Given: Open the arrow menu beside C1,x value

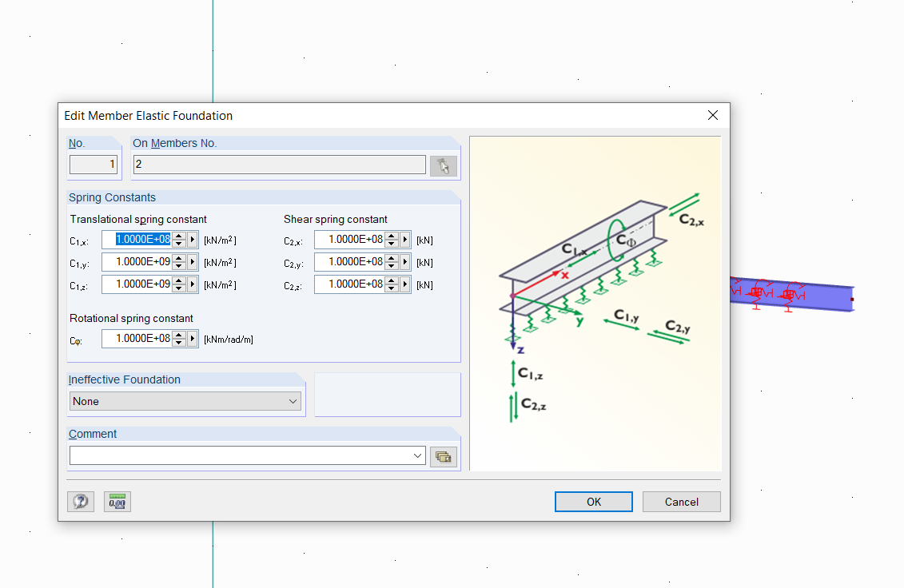Looking at the screenshot, I should (x=193, y=240).
